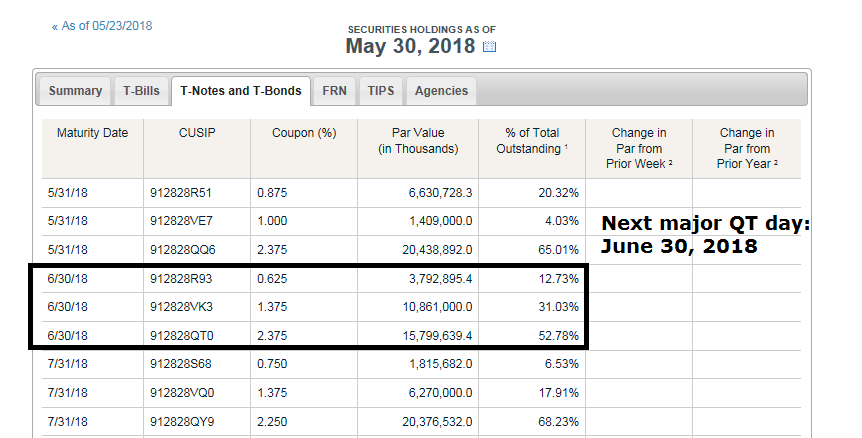The height and width of the screenshot is (438, 862).
Task: Go to holdings as of 05/23/2018
Action: click(x=102, y=26)
